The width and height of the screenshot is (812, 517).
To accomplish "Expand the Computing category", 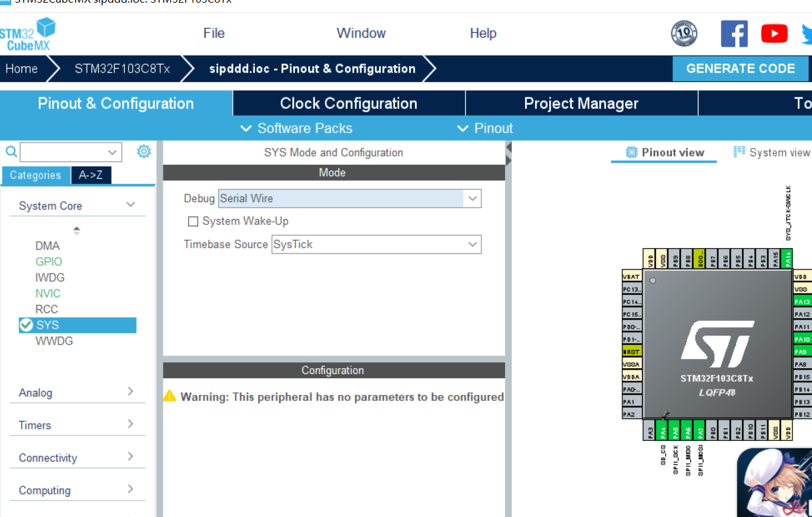I will tap(131, 490).
